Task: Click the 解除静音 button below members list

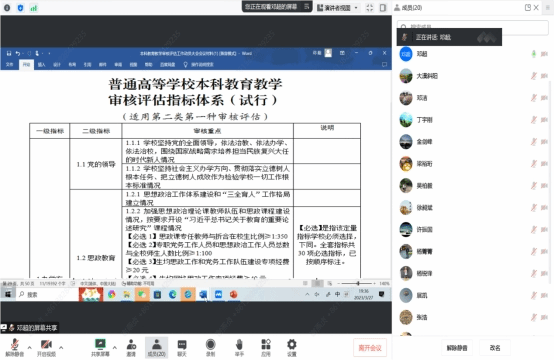Action: click(457, 348)
